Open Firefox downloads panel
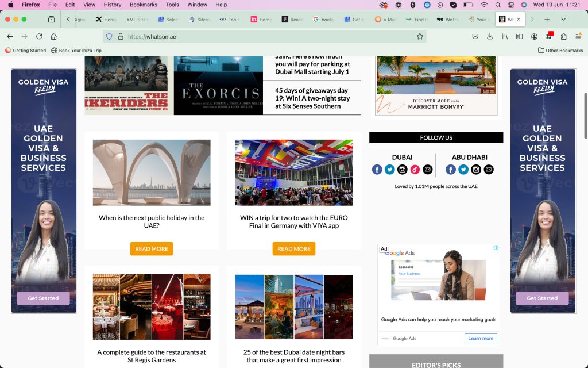 click(490, 36)
